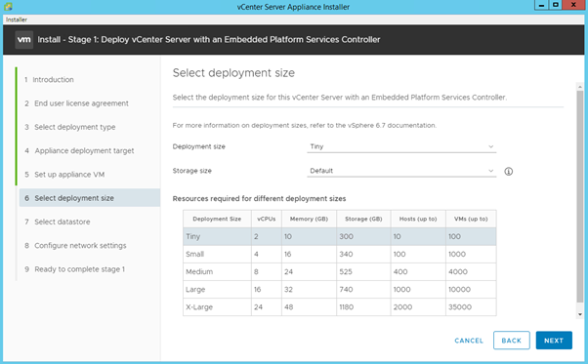Click the VMs (up to) column header
This screenshot has height=364, width=588.
point(471,219)
